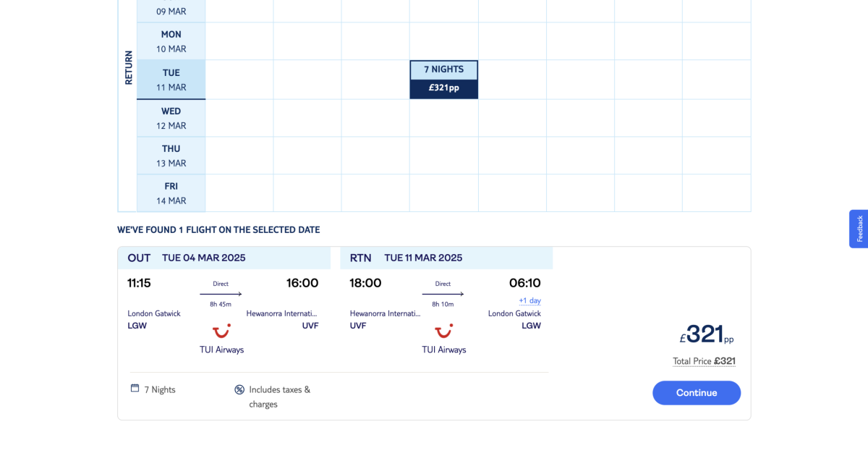Screen dimensions: 868x461
Task: Click the return direct flight arrow
Action: tap(443, 294)
